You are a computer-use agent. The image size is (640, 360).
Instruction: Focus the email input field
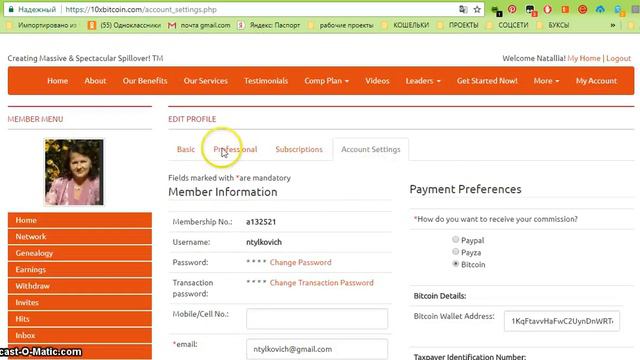tap(317, 349)
